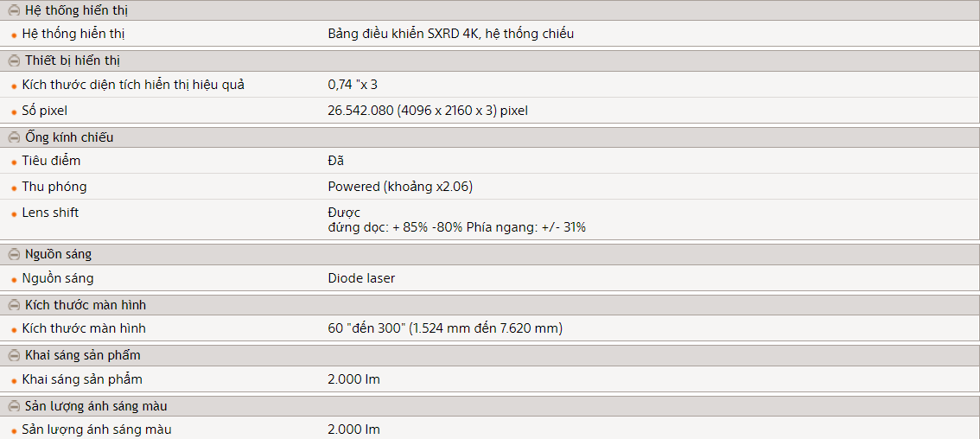Image resolution: width=980 pixels, height=439 pixels.
Task: Select the Số pixel row label
Action: coord(45,111)
